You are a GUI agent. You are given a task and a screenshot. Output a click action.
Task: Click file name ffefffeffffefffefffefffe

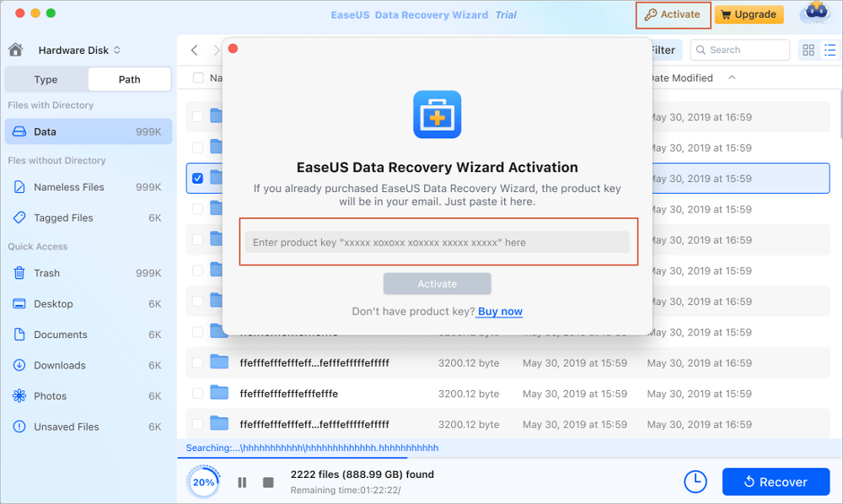click(x=288, y=394)
